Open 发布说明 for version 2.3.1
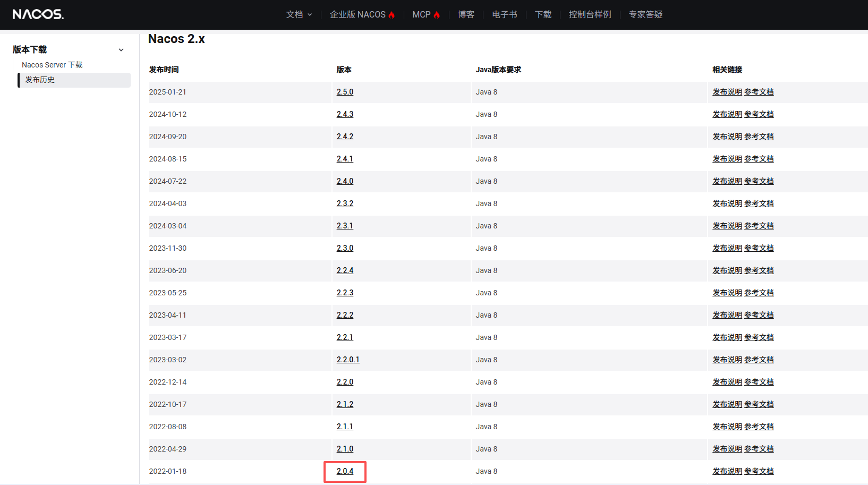The width and height of the screenshot is (868, 485). tap(727, 226)
